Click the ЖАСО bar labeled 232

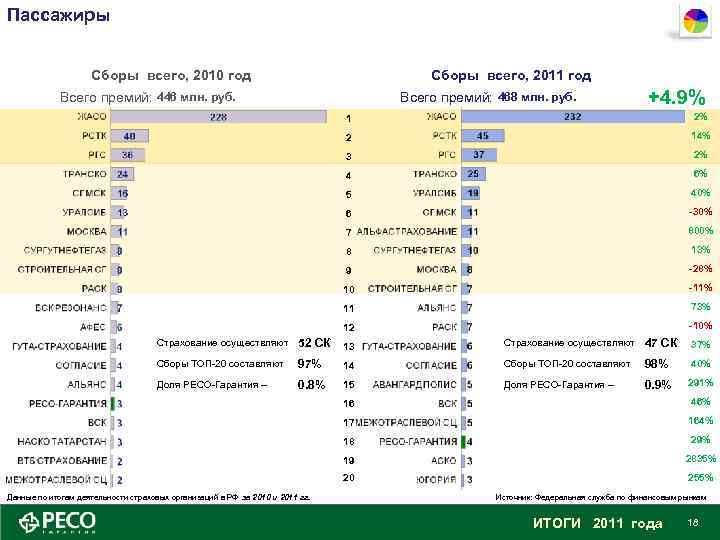click(573, 117)
